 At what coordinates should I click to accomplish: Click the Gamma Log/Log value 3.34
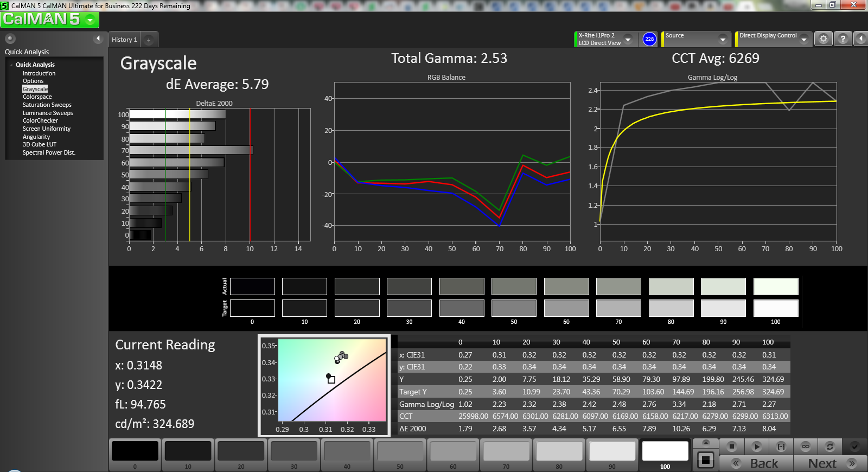click(679, 404)
